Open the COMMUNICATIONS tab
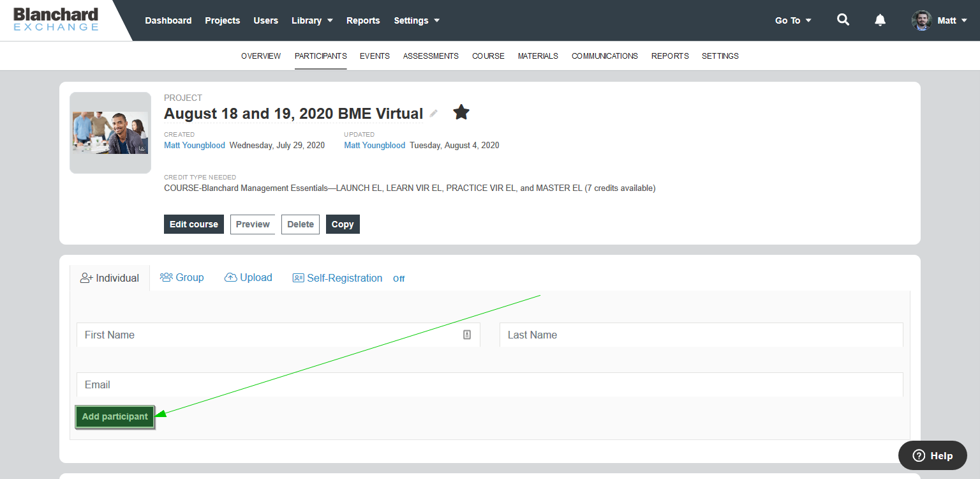 pos(605,56)
